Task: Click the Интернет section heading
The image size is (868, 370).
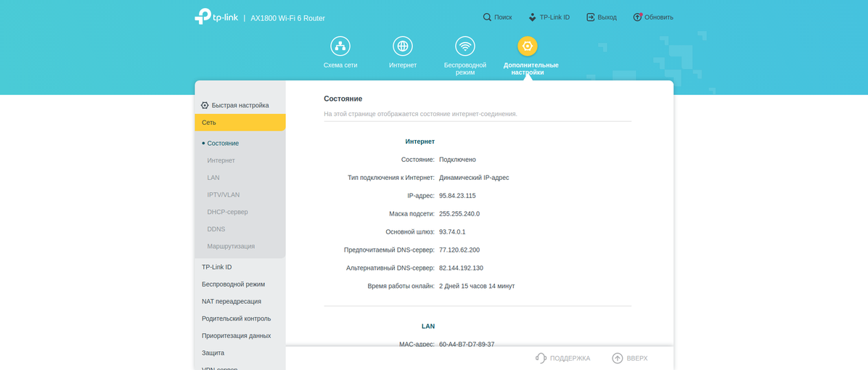Action: (x=420, y=141)
